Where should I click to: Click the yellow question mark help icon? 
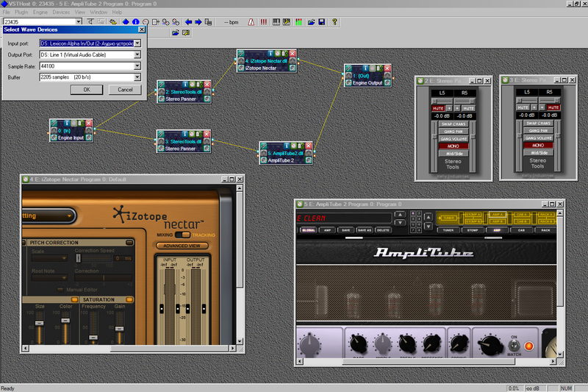click(334, 22)
